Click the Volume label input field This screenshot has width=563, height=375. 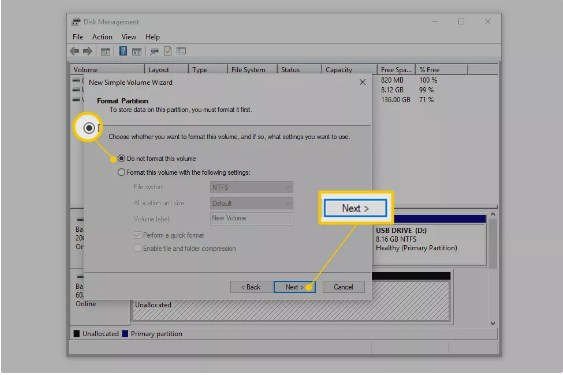pyautogui.click(x=251, y=218)
